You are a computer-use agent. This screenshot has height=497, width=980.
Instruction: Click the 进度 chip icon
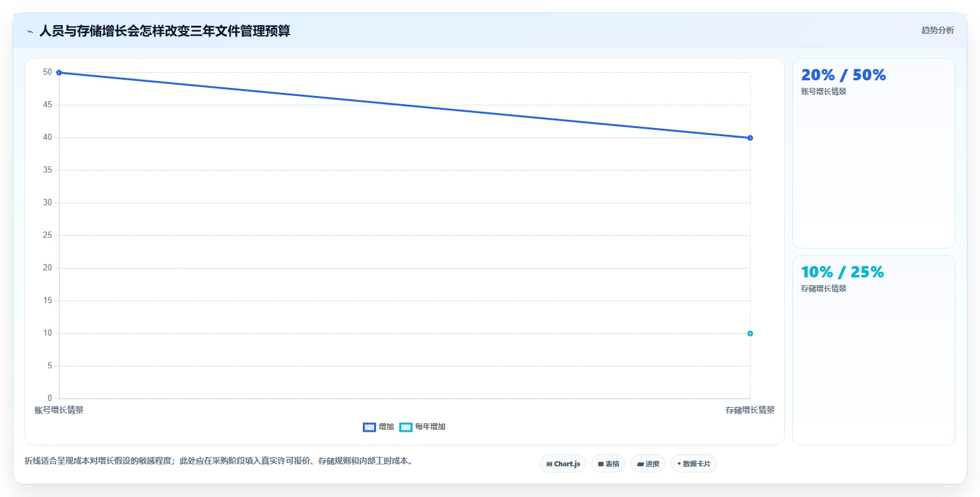coord(640,464)
